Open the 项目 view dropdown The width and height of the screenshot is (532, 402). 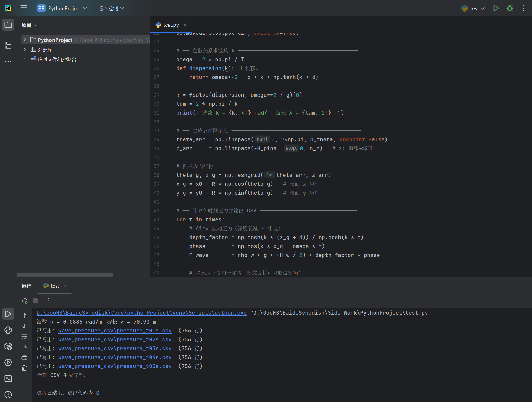click(x=29, y=25)
